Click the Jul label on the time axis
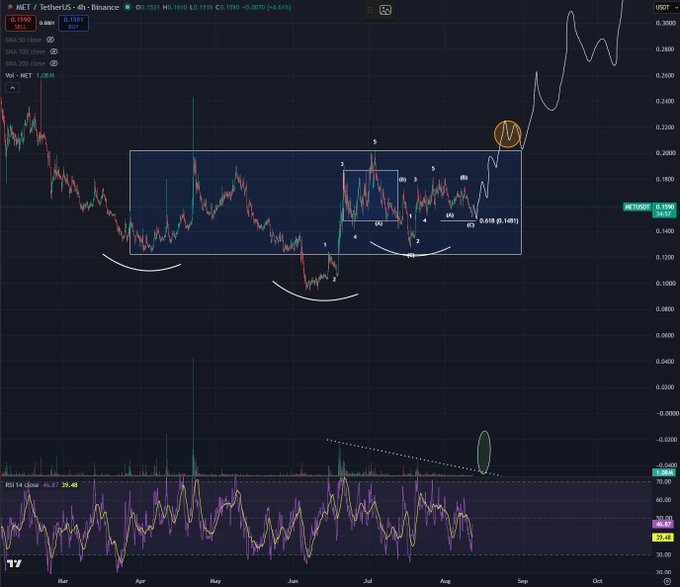The image size is (680, 587). point(368,580)
